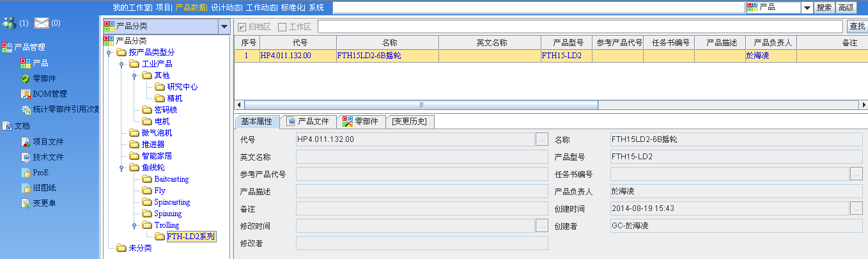
Task: Open the 产品分类 panel dropdown
Action: [223, 27]
